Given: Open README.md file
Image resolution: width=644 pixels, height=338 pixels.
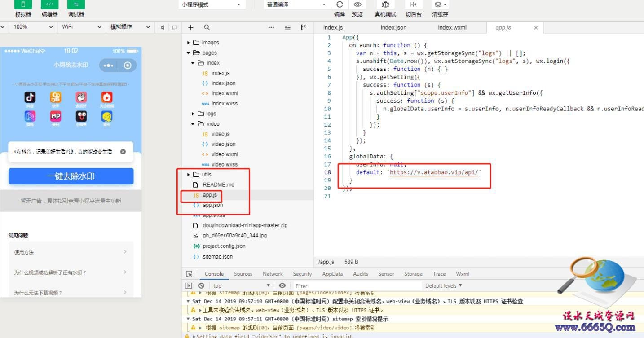Looking at the screenshot, I should [218, 185].
